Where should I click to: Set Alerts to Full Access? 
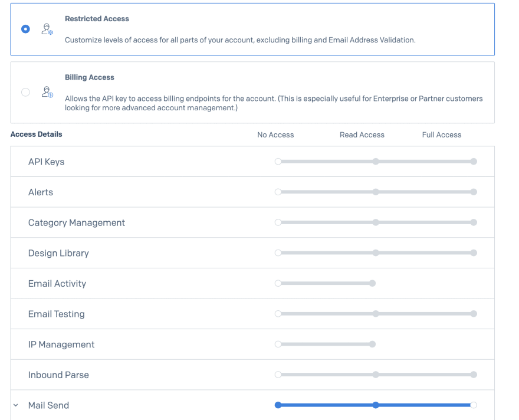[474, 192]
